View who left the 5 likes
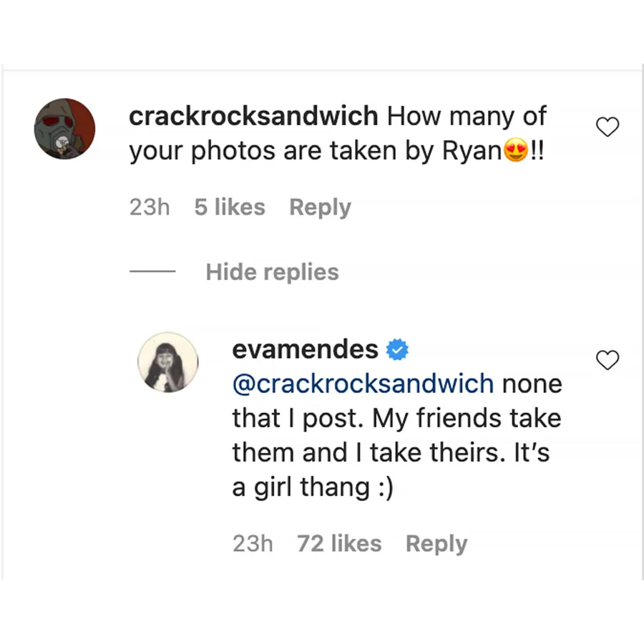This screenshot has height=644, width=644. (x=229, y=207)
